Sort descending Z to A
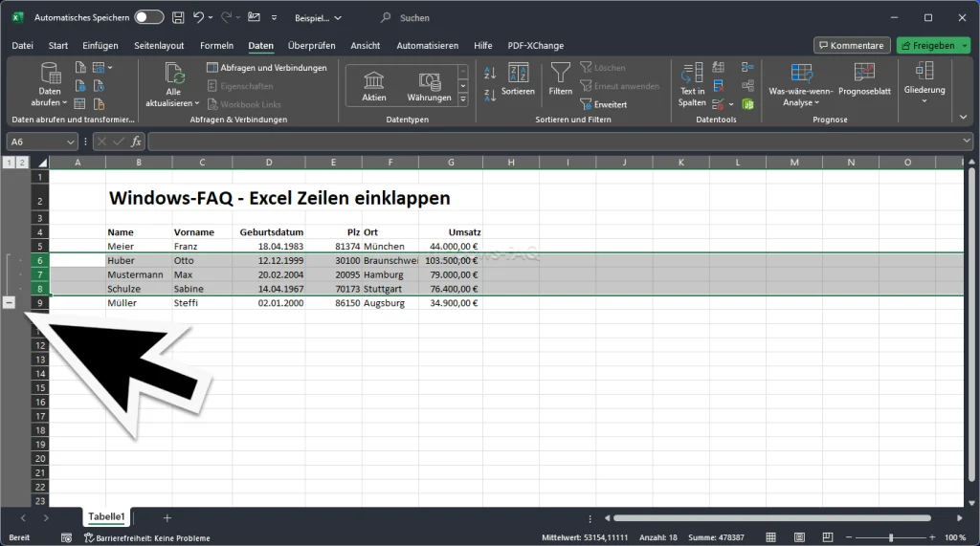Image resolution: width=980 pixels, height=546 pixels. tap(490, 96)
